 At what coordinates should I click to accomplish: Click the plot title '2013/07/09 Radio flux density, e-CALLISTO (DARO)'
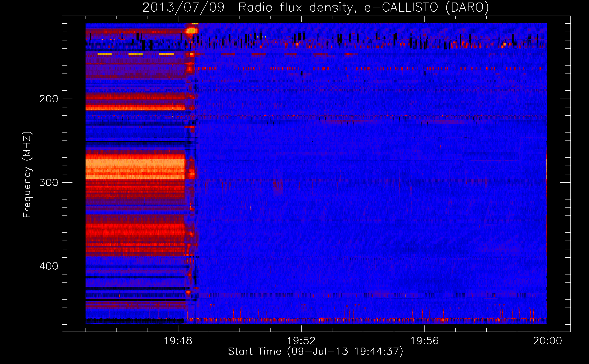[x=316, y=7]
